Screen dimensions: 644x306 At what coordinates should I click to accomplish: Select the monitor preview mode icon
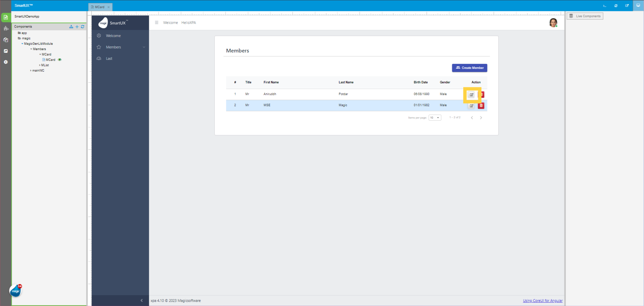point(638,6)
